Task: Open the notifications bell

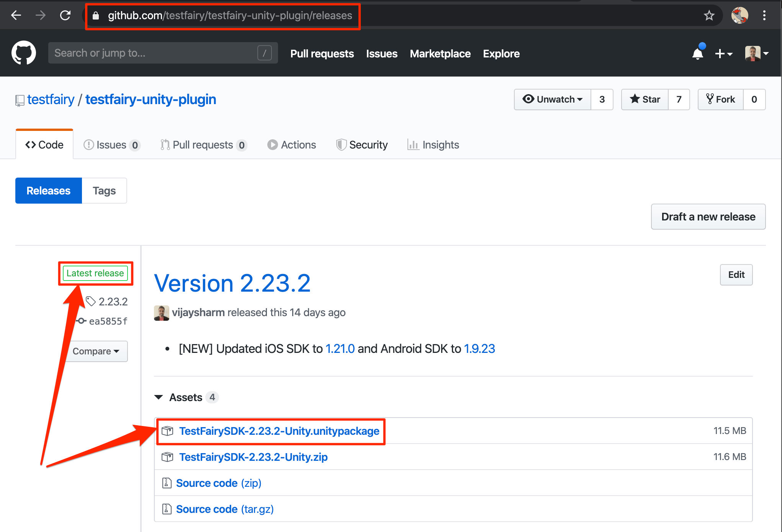Action: (698, 54)
